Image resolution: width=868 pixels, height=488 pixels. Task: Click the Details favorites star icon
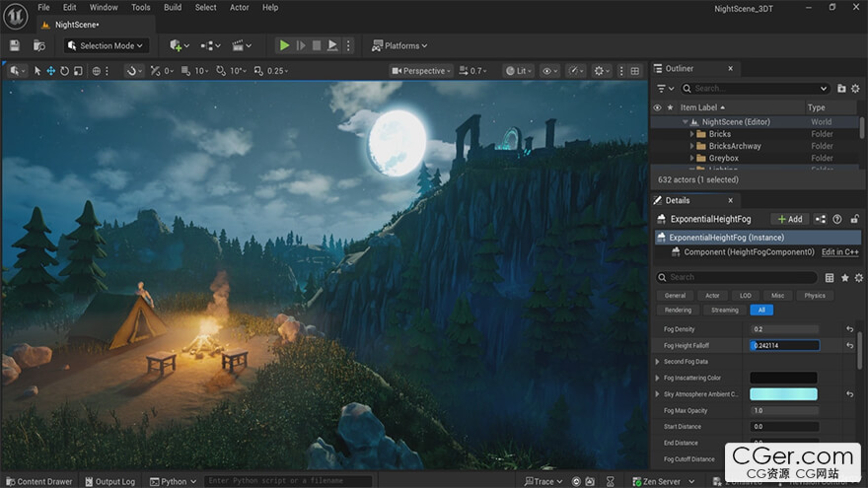(x=844, y=278)
